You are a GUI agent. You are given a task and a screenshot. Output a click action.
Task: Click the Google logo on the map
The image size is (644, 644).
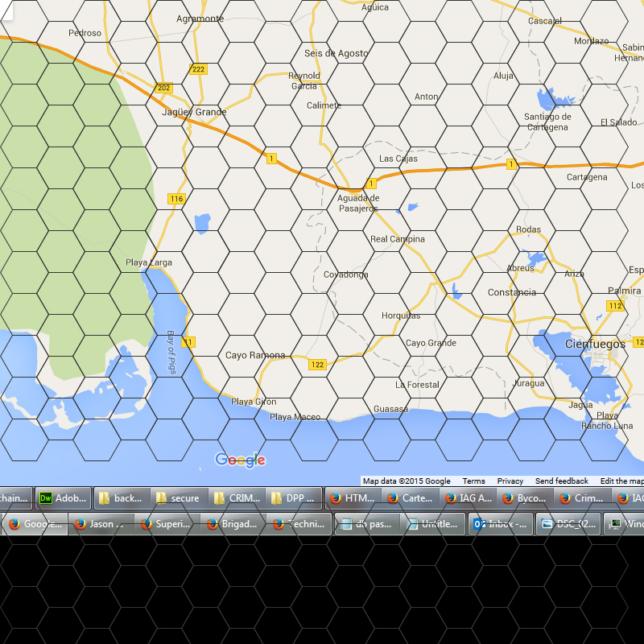[240, 460]
